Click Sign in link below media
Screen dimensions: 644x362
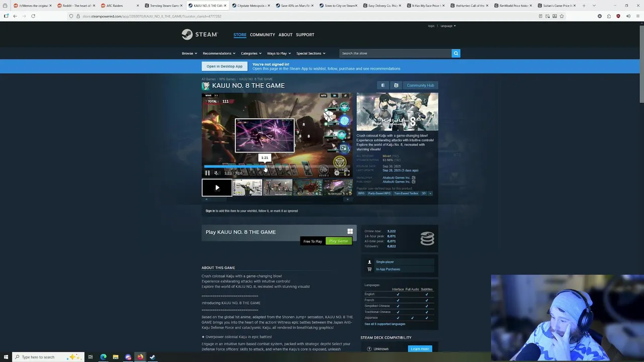coord(210,211)
